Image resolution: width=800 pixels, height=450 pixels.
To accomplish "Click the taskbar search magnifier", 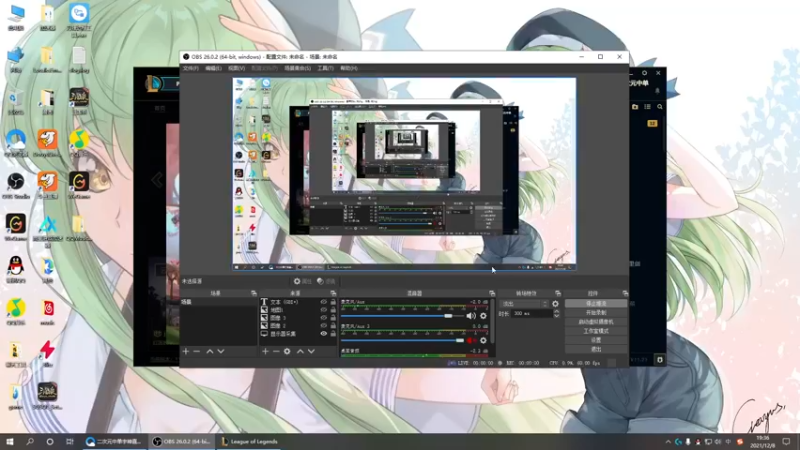I will pyautogui.click(x=30, y=442).
